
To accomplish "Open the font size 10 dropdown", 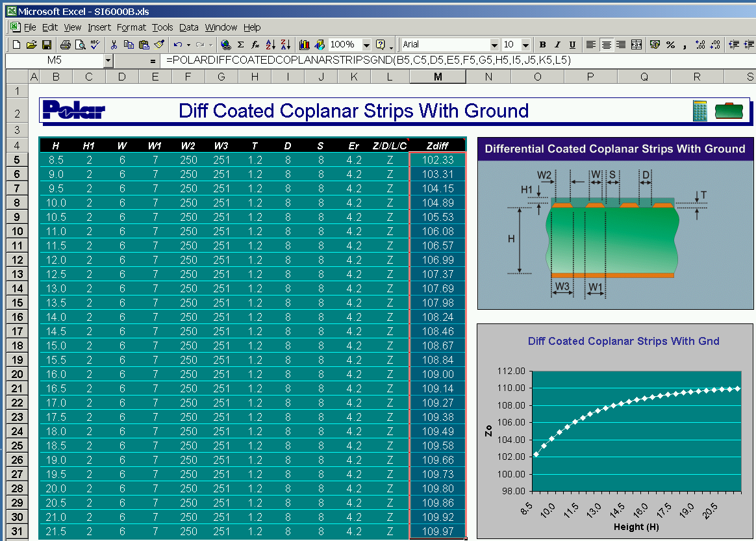I will 525,45.
